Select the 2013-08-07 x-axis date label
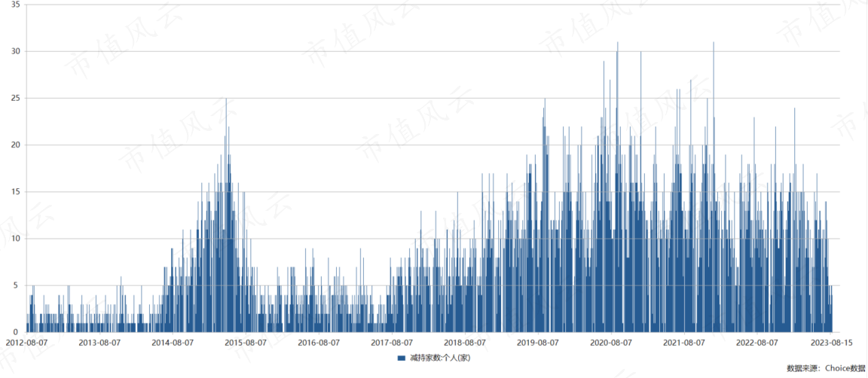The height and width of the screenshot is (378, 868). (99, 343)
